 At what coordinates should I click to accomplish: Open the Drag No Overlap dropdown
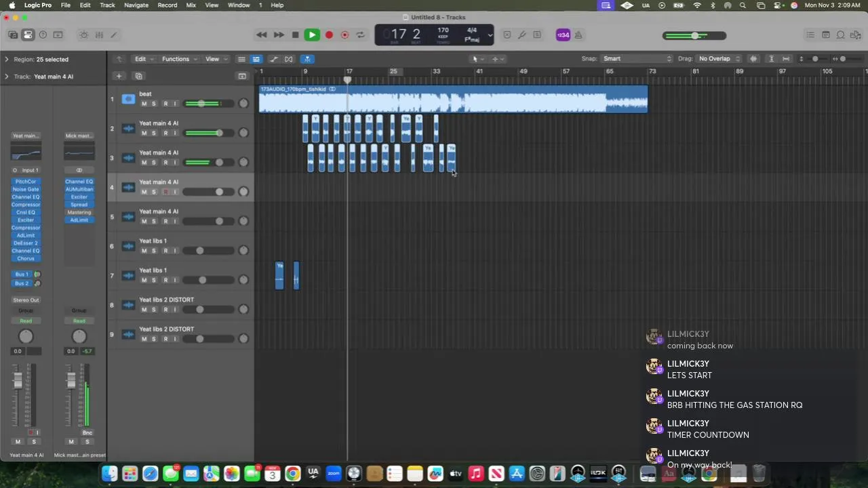pos(719,59)
